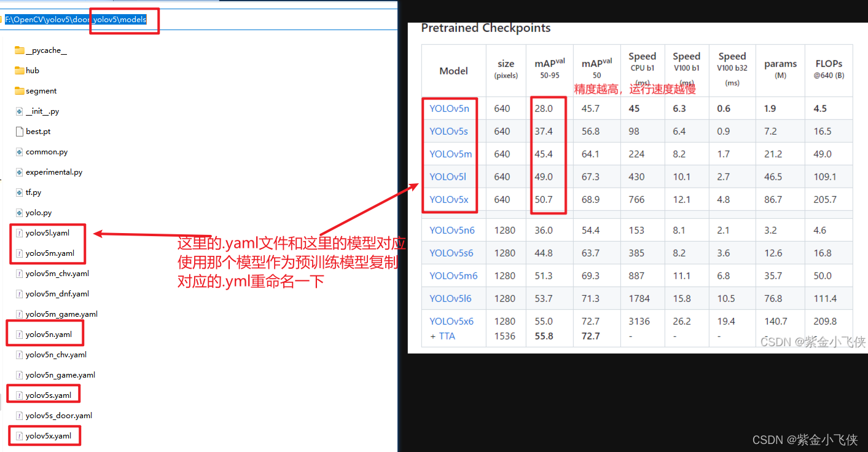Click the yolov5s_door.yaml file icon
Viewport: 868px width, 452px height.
pyautogui.click(x=19, y=416)
